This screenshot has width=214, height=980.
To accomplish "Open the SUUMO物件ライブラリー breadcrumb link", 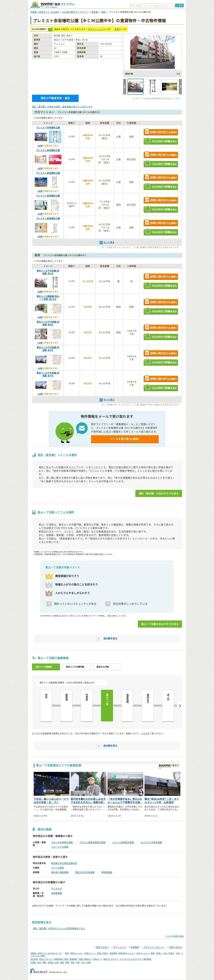I will coord(75,12).
